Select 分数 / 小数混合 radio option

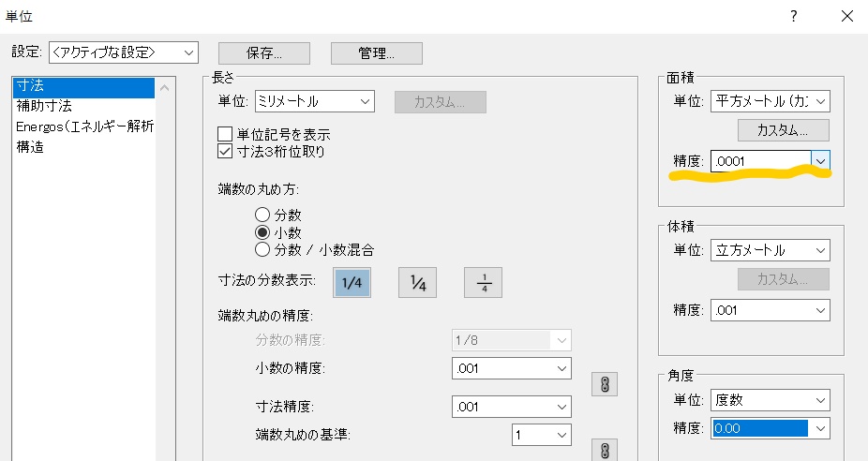point(262,249)
